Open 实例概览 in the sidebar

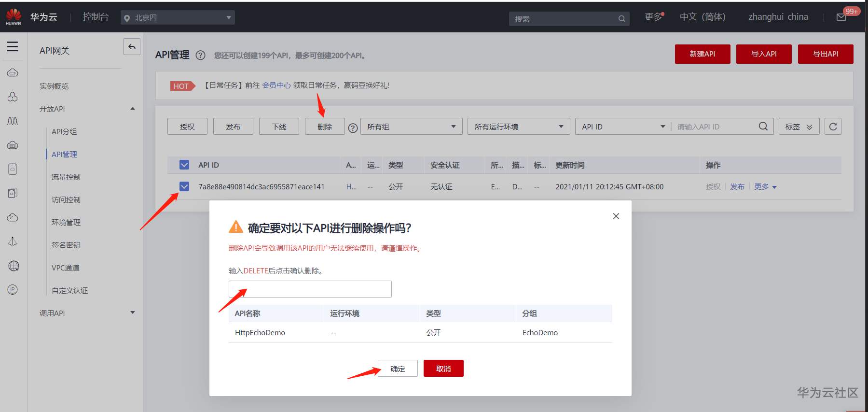pos(54,86)
